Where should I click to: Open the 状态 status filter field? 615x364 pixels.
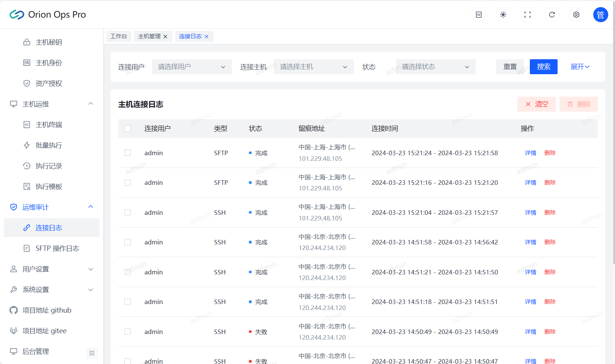point(435,67)
